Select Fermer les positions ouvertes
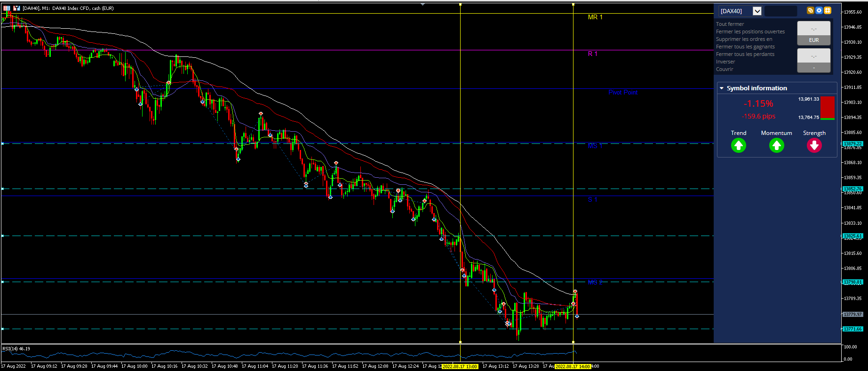Viewport: 868px width, 371px height. [750, 32]
